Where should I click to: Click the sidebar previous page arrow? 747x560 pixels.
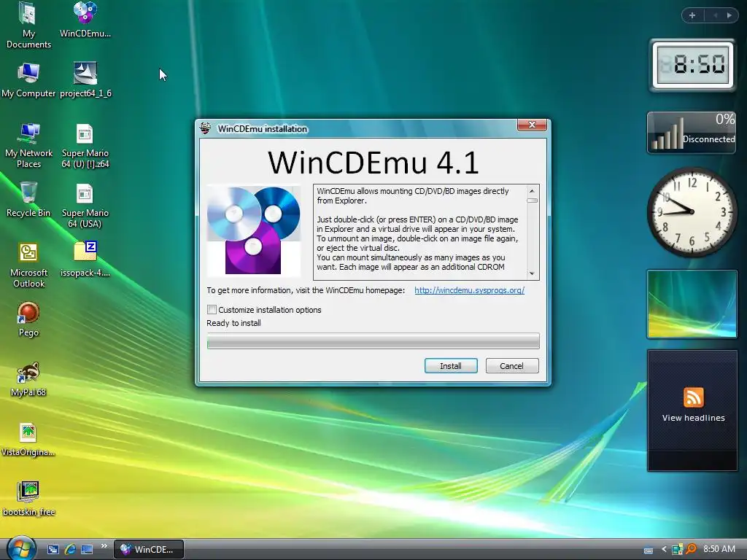coord(716,15)
